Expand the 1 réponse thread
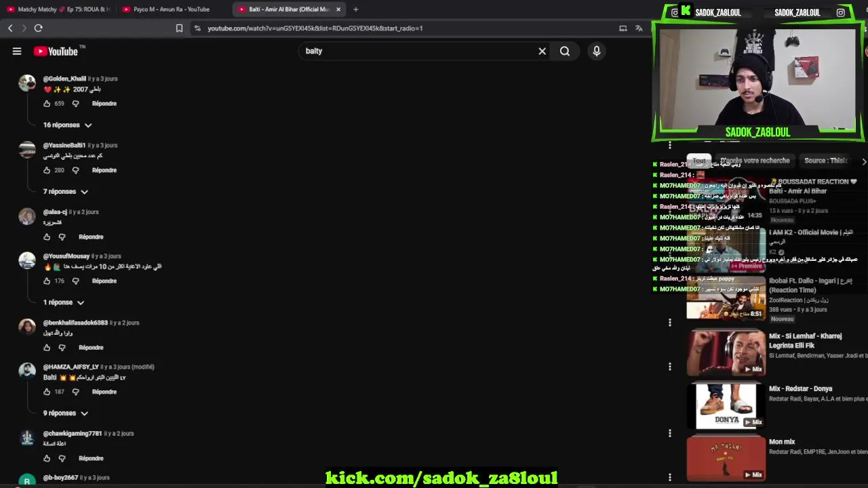This screenshot has height=488, width=868. [x=64, y=302]
